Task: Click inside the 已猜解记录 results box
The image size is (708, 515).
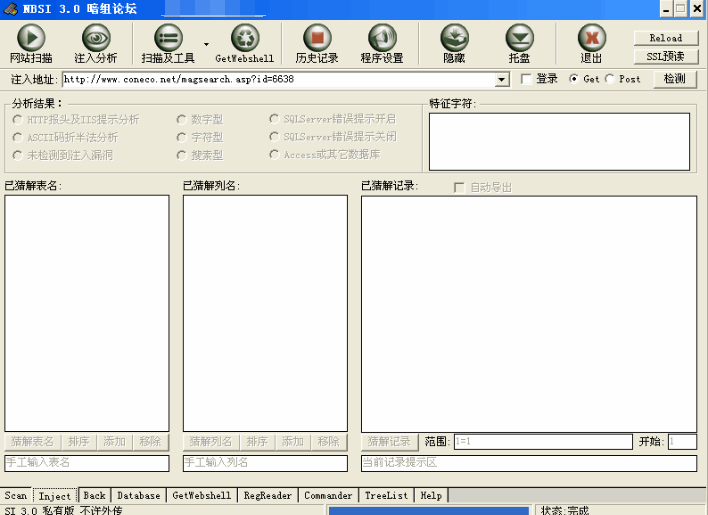Action: point(529,314)
